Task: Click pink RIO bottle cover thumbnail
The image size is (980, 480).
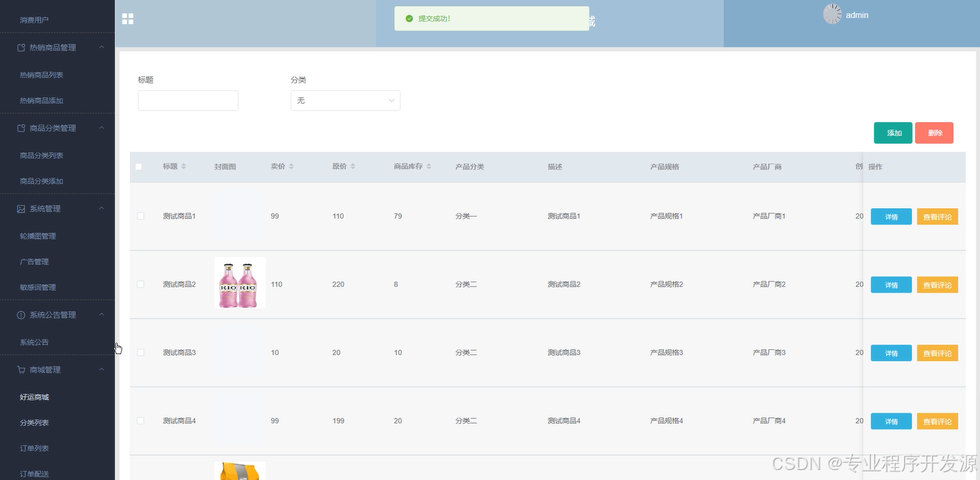Action: [x=240, y=283]
